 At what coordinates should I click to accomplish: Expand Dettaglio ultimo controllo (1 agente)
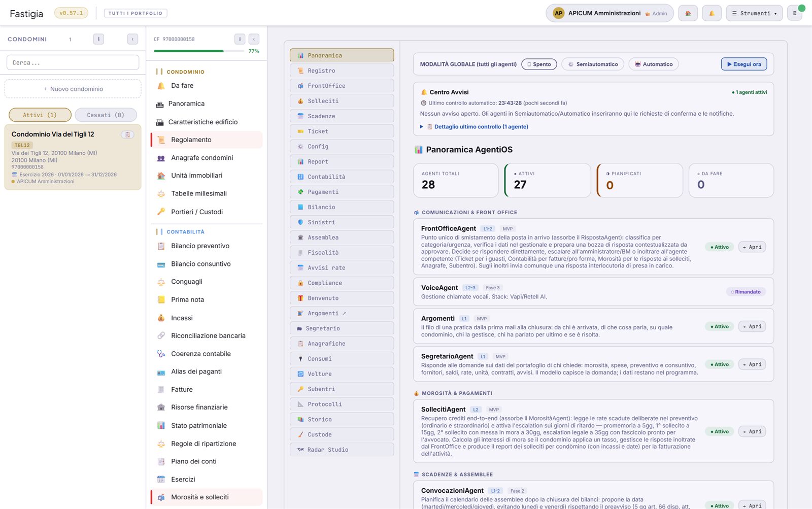475,127
